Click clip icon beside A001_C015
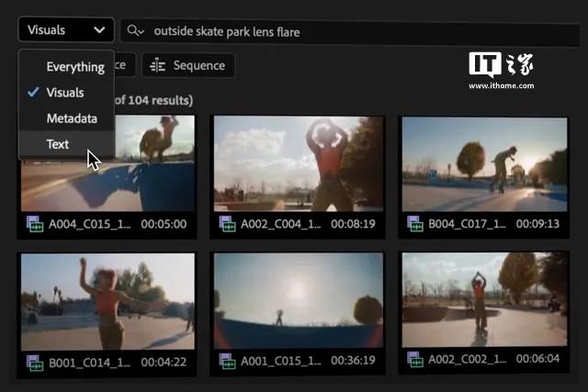Viewport: 588px width, 392px height. 227,362
